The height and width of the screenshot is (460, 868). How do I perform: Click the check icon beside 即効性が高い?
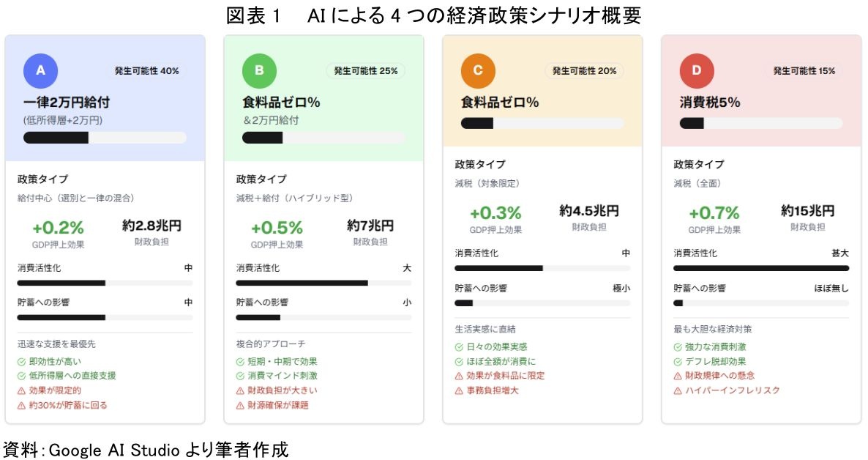coord(22,361)
